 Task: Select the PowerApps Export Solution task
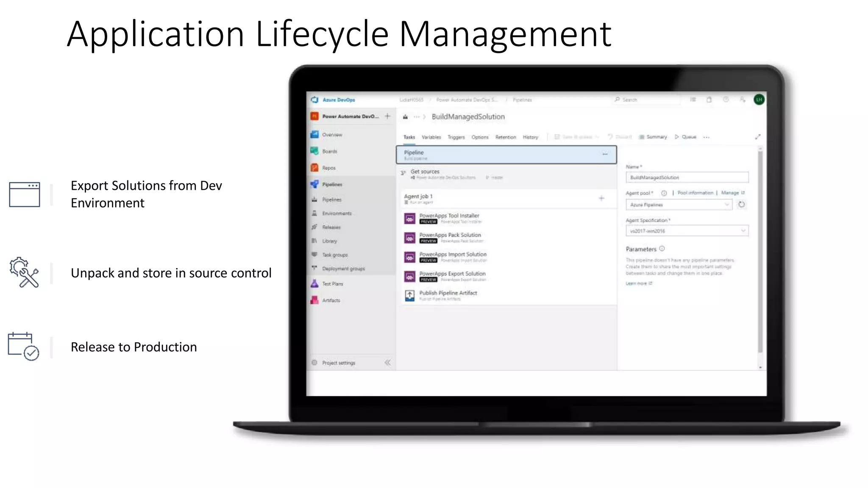click(509, 277)
